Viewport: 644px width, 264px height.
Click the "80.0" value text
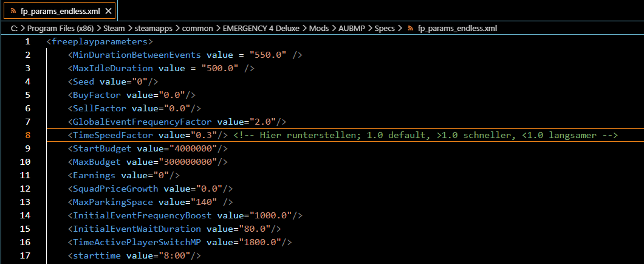(x=255, y=229)
